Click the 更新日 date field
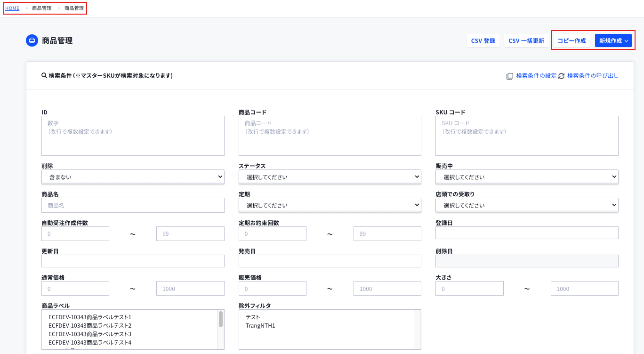Image resolution: width=644 pixels, height=354 pixels. click(133, 261)
